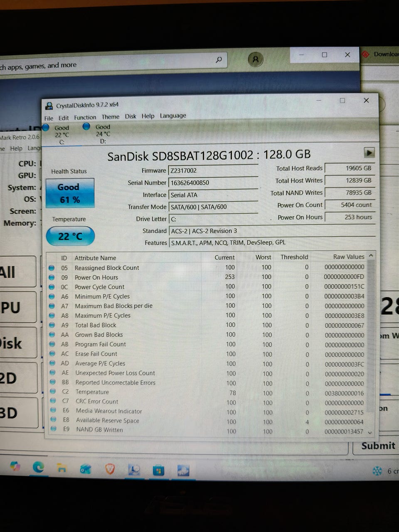Open Microsoft Store from the taskbar
Viewport: 399px width, 532px height.
[158, 470]
